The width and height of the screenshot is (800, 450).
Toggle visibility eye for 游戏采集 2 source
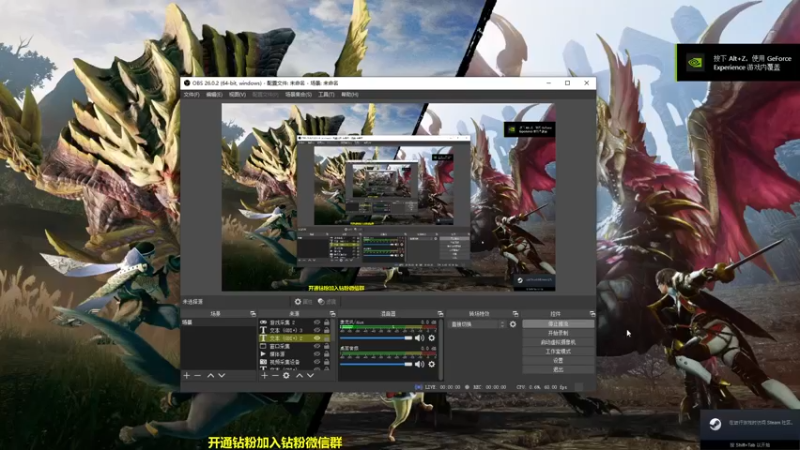pyautogui.click(x=317, y=322)
